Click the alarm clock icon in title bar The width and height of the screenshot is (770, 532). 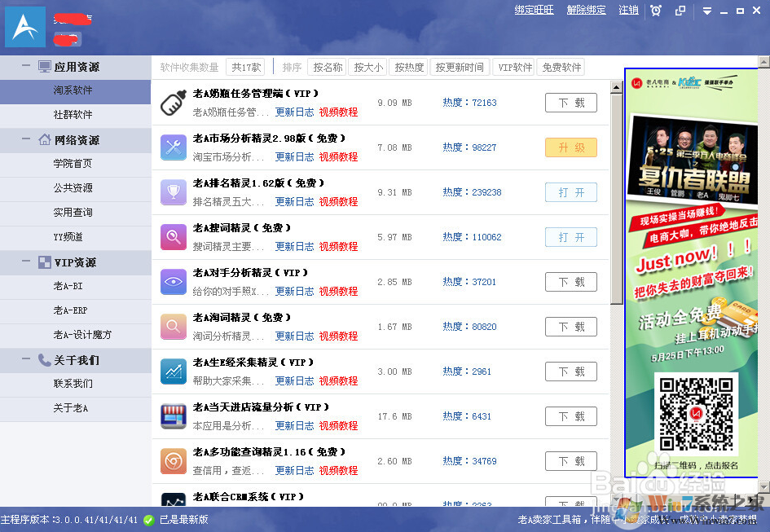point(656,11)
